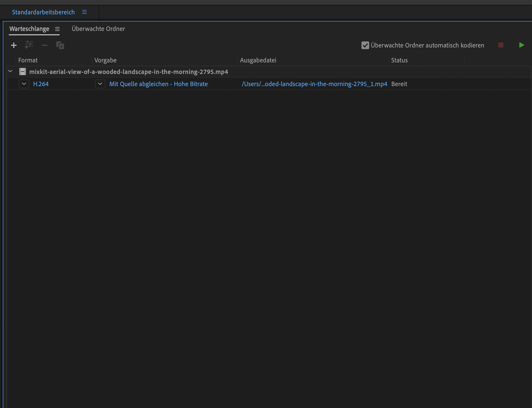This screenshot has height=408, width=532.
Task: Click the H.264 format link
Action: tap(41, 84)
